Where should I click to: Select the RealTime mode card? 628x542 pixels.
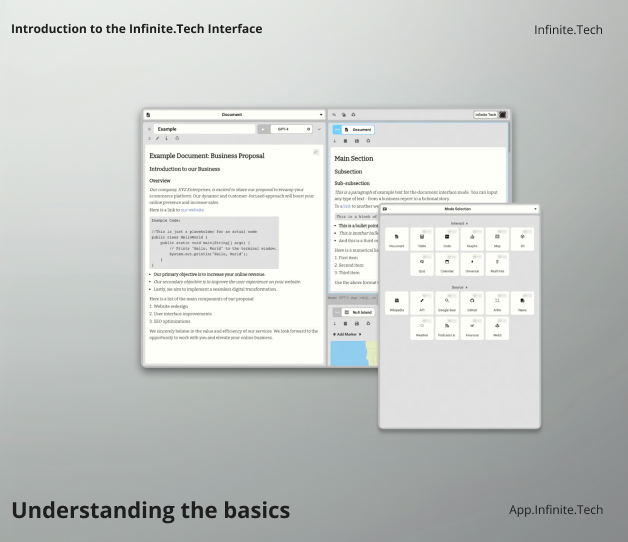click(x=497, y=264)
